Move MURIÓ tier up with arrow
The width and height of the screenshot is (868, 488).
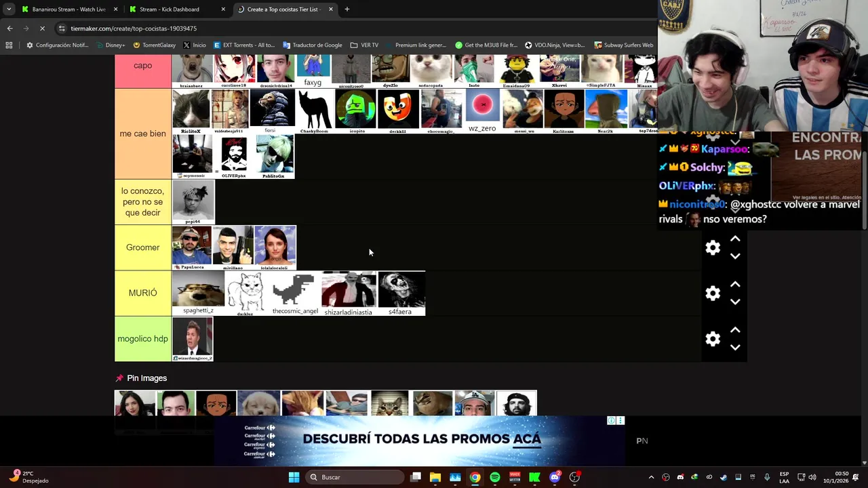[x=735, y=284]
